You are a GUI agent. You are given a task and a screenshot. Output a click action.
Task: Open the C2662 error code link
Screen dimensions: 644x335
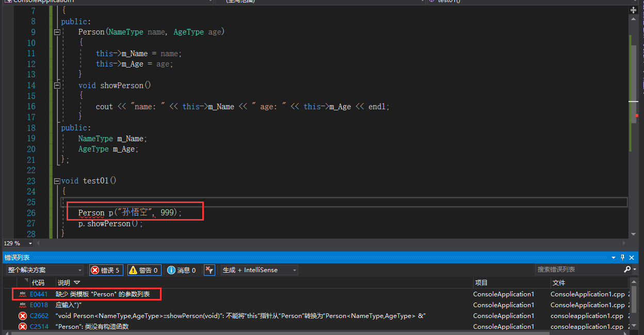[x=39, y=316]
